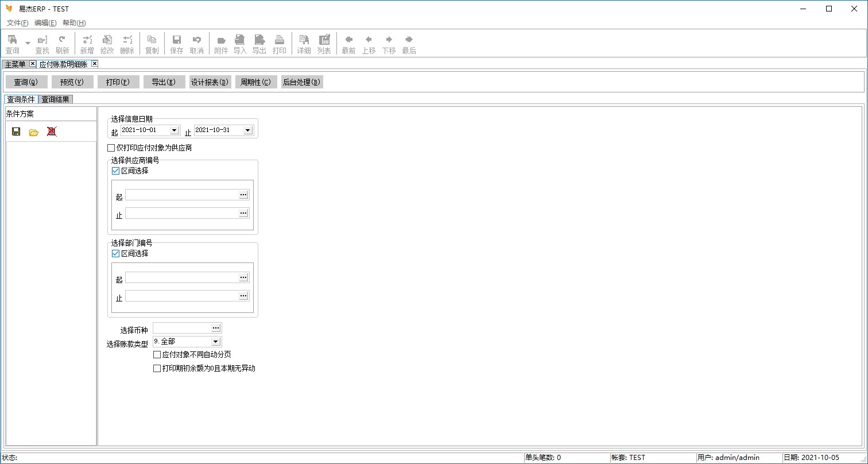
Task: Click the 预览(V) button
Action: [72, 82]
